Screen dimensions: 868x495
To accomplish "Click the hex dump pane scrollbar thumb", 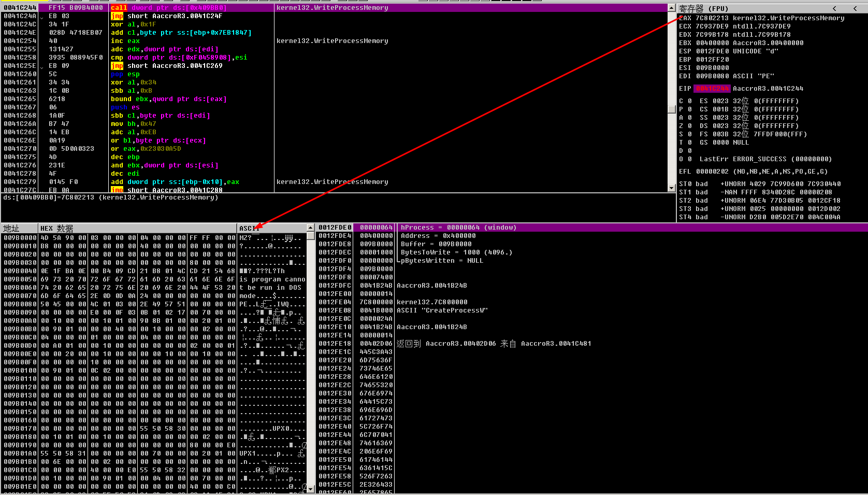I will coord(311,236).
